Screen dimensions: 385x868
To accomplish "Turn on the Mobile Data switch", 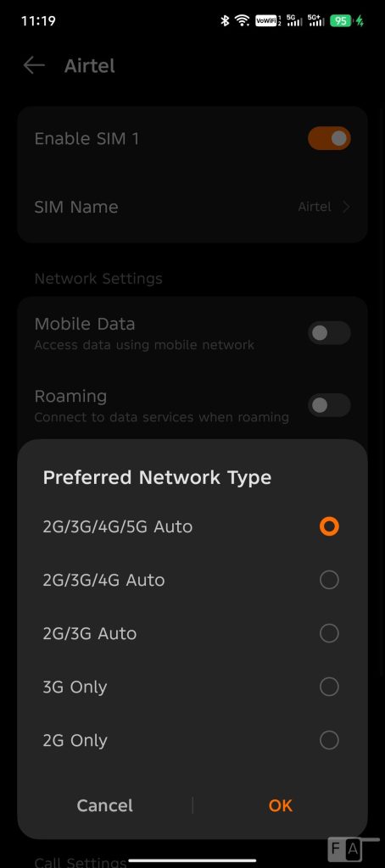I will [x=329, y=332].
